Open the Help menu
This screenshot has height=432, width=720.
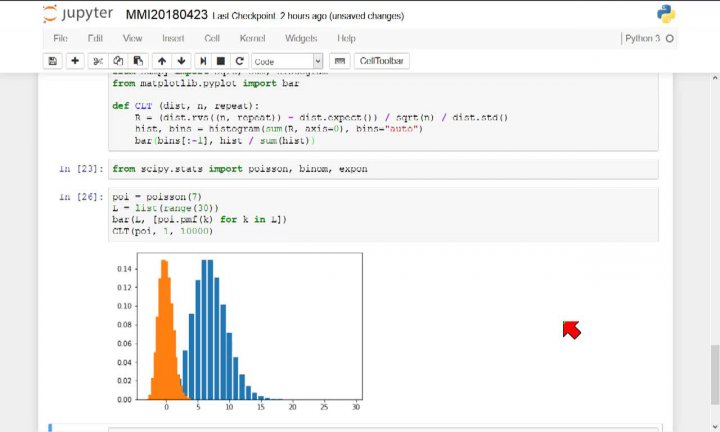click(x=346, y=38)
